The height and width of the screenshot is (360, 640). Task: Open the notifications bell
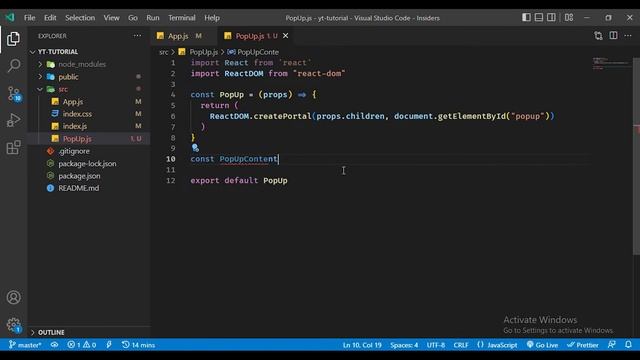(628, 345)
